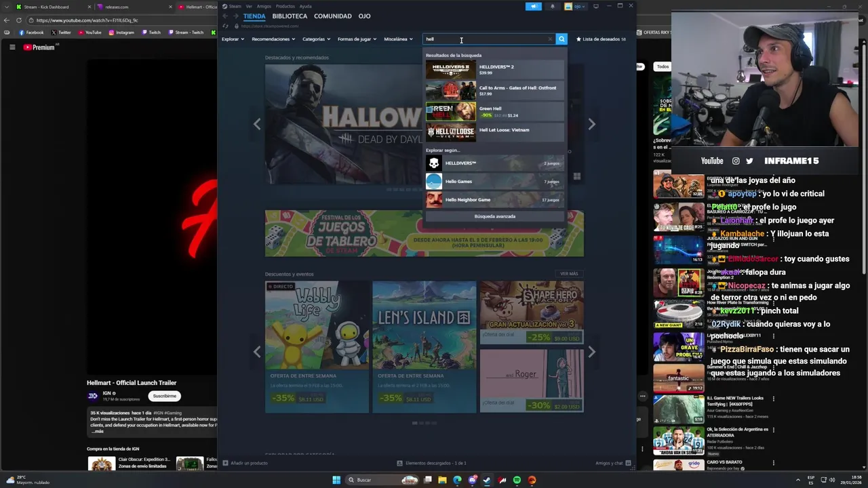Open Hello Neighbor Game suggestion

click(494, 200)
